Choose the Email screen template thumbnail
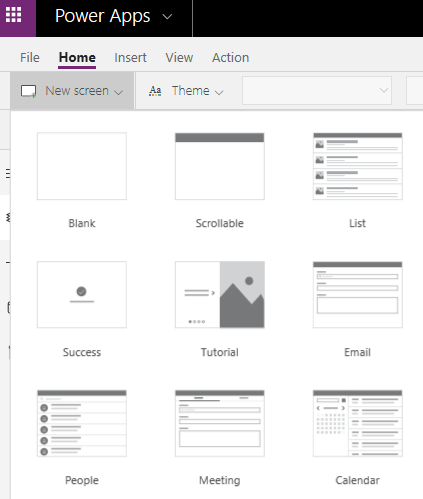This screenshot has width=423, height=499. pyautogui.click(x=358, y=295)
